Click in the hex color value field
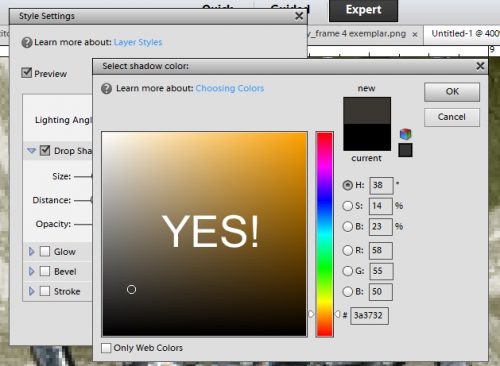Screen dimensions: 500x366 (x=369, y=316)
